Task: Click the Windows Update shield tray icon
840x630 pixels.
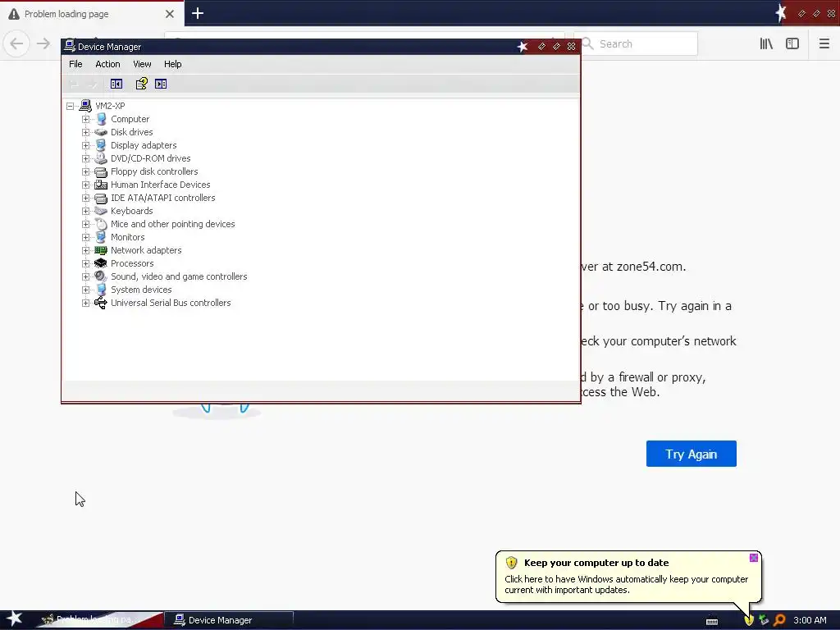Action: 749,620
